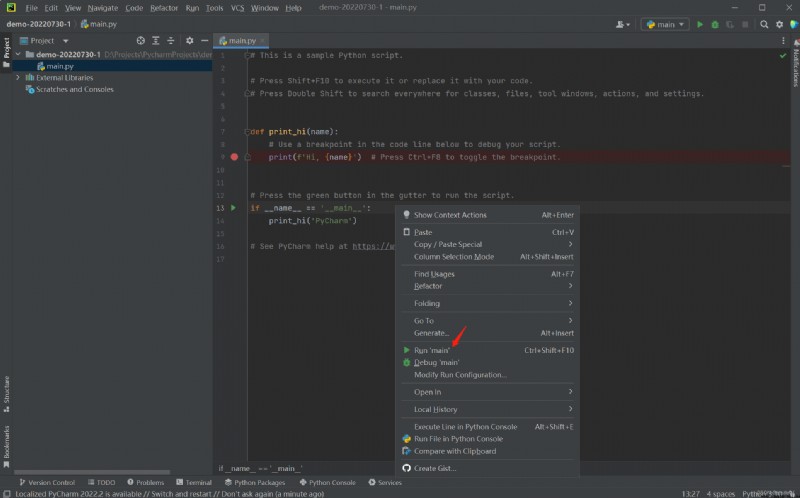The width and height of the screenshot is (800, 498).
Task: Hide the Project tool window
Action: click(205, 41)
